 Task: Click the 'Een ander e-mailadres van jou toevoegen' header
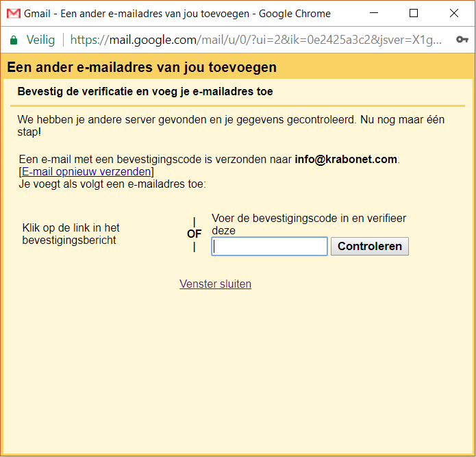tap(142, 67)
